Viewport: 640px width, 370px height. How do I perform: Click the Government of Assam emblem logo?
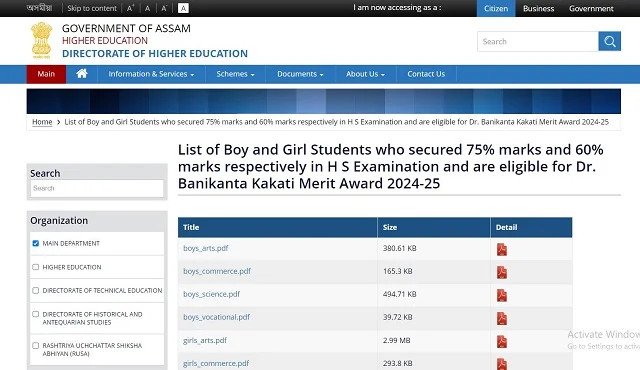pyautogui.click(x=42, y=40)
